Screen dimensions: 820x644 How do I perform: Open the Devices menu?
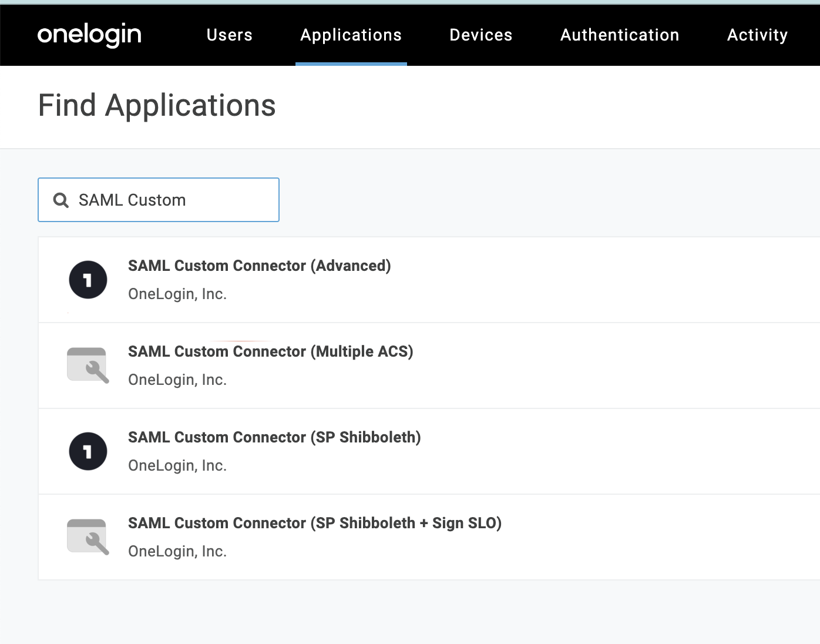click(480, 35)
